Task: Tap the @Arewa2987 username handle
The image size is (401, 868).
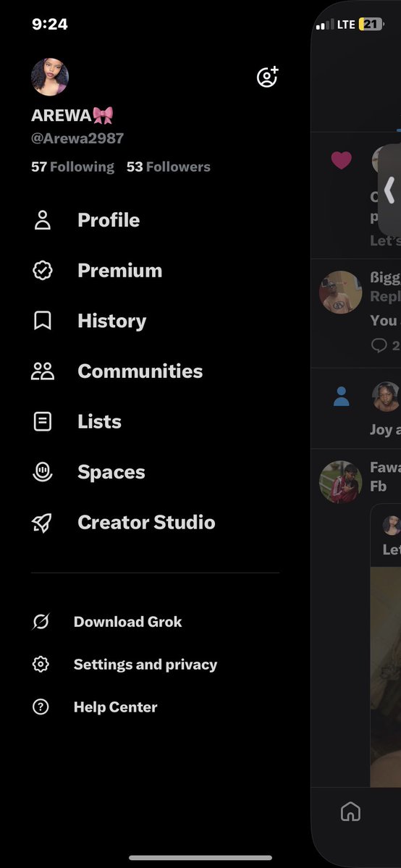Action: [x=77, y=138]
